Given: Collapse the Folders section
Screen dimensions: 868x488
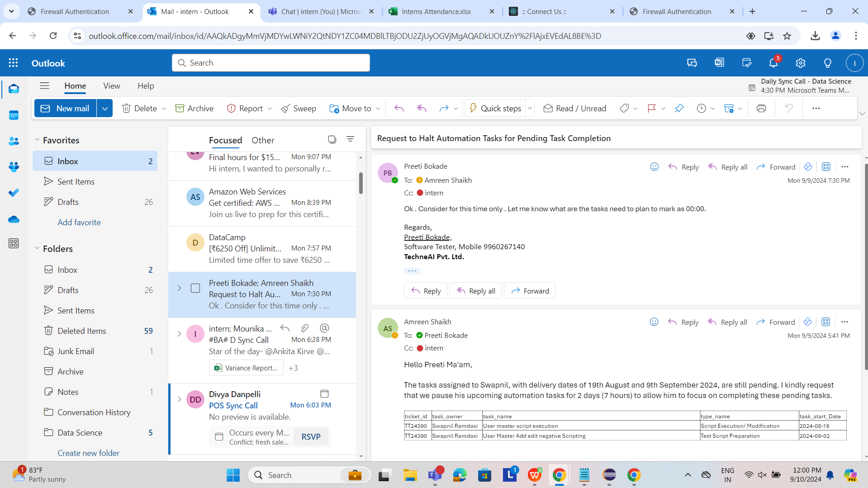Looking at the screenshot, I should tap(37, 248).
